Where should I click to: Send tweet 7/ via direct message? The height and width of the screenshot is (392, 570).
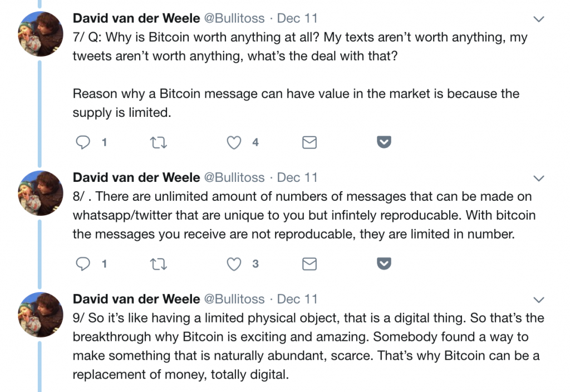click(309, 143)
